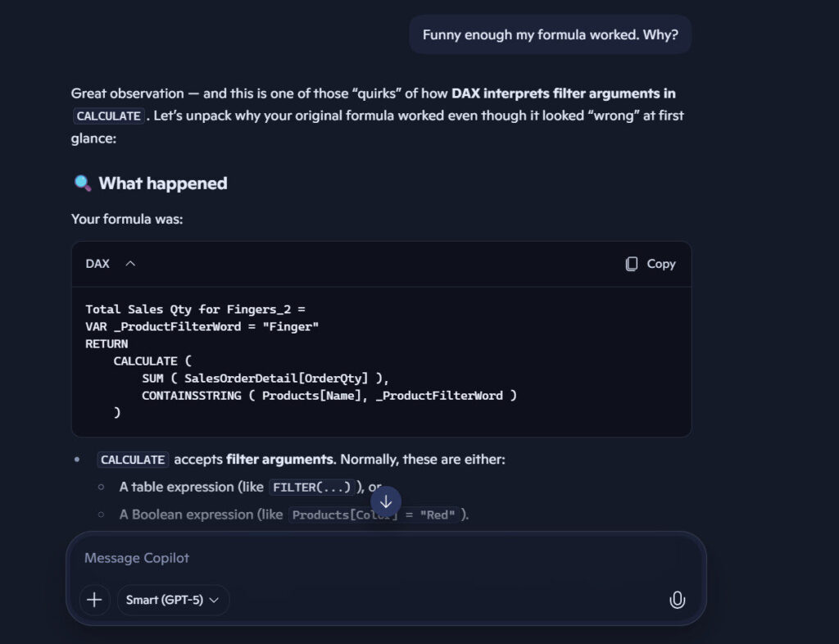Click the bold "filter arguments" text in bullet
Viewport: 839px width, 644px height.
pyautogui.click(x=279, y=460)
